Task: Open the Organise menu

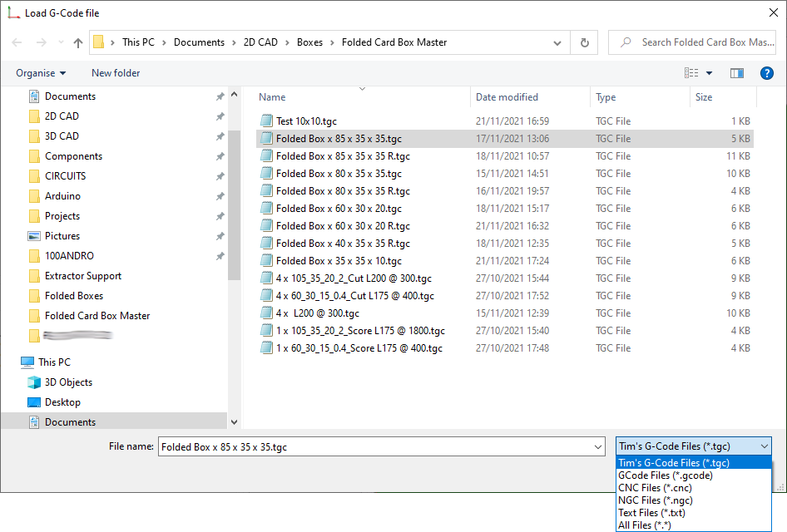Action: click(x=41, y=72)
